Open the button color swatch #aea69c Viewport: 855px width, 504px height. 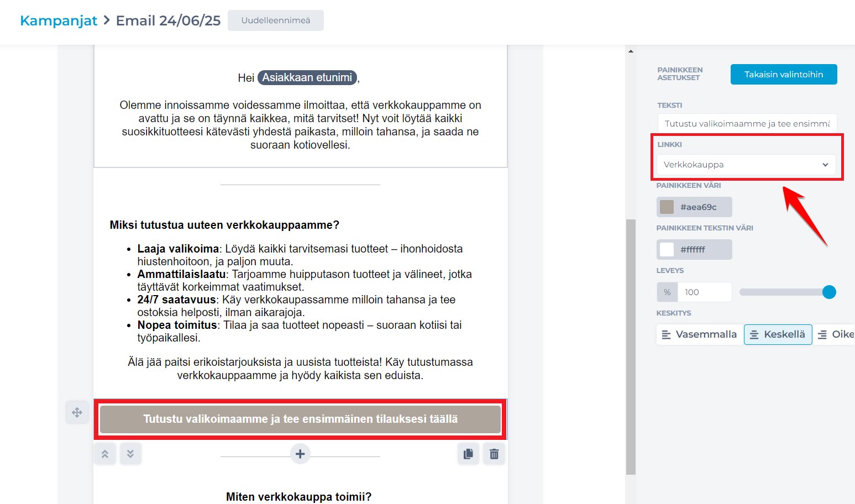(x=694, y=207)
